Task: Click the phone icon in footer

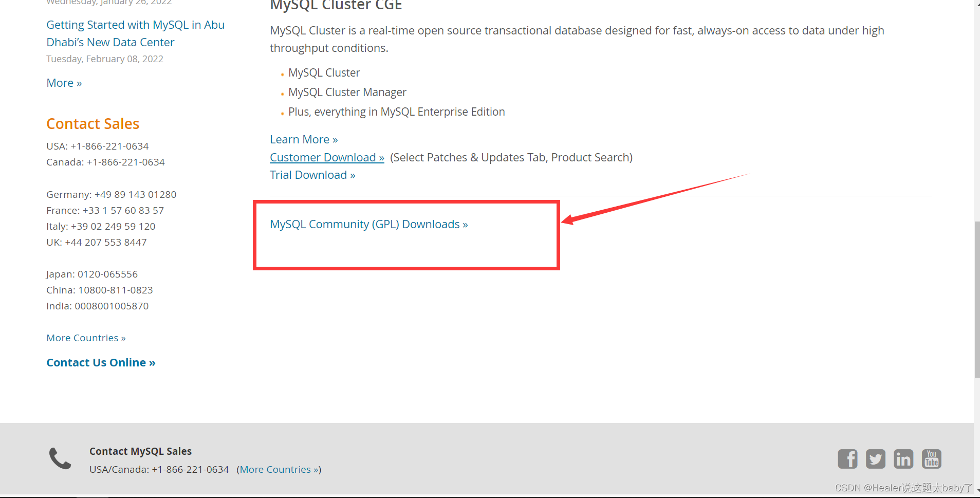Action: coord(60,458)
